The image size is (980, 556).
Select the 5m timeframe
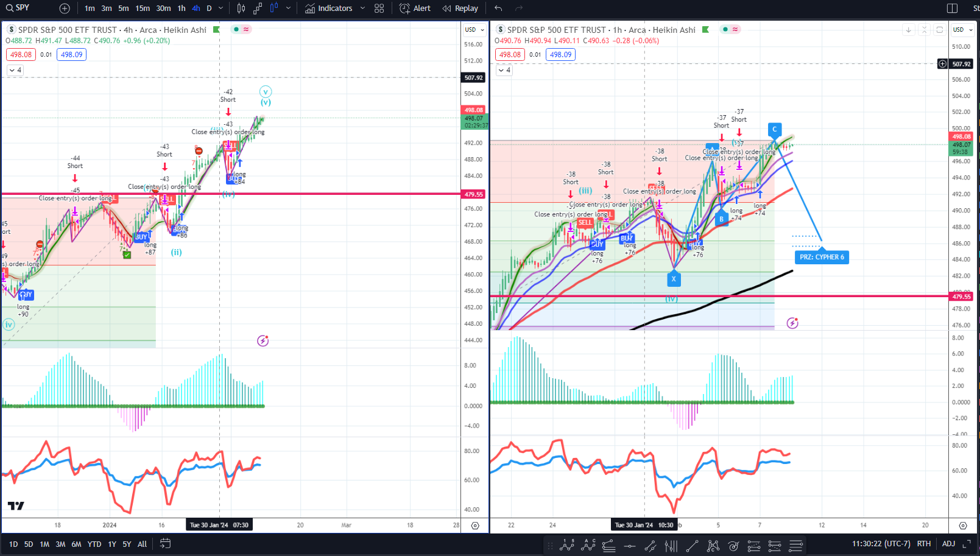click(124, 9)
